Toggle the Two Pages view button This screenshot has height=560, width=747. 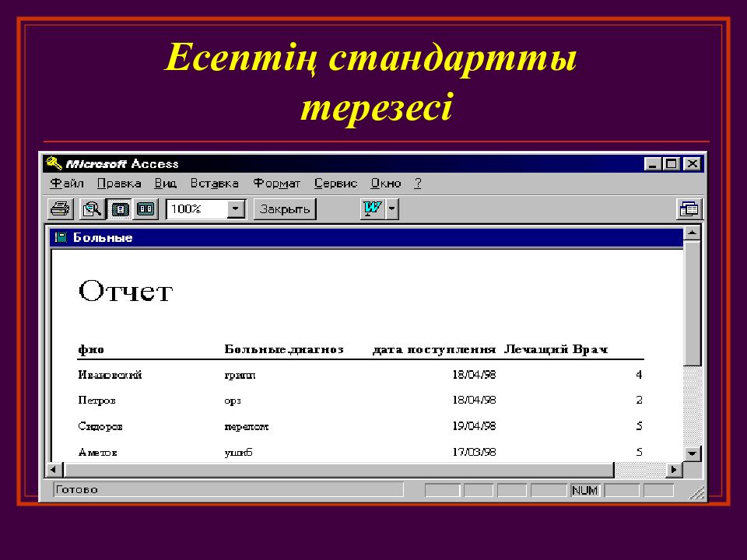point(146,208)
